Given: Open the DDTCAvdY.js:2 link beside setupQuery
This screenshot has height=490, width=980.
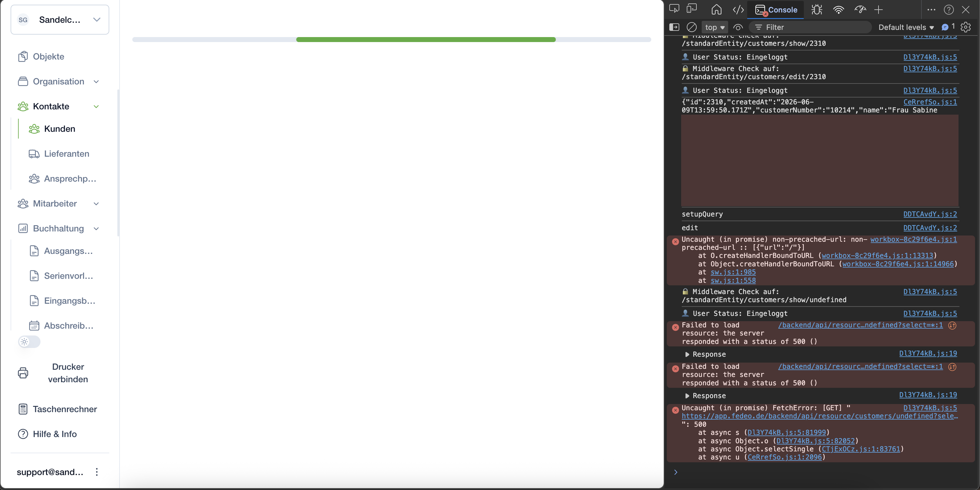Looking at the screenshot, I should tap(930, 214).
